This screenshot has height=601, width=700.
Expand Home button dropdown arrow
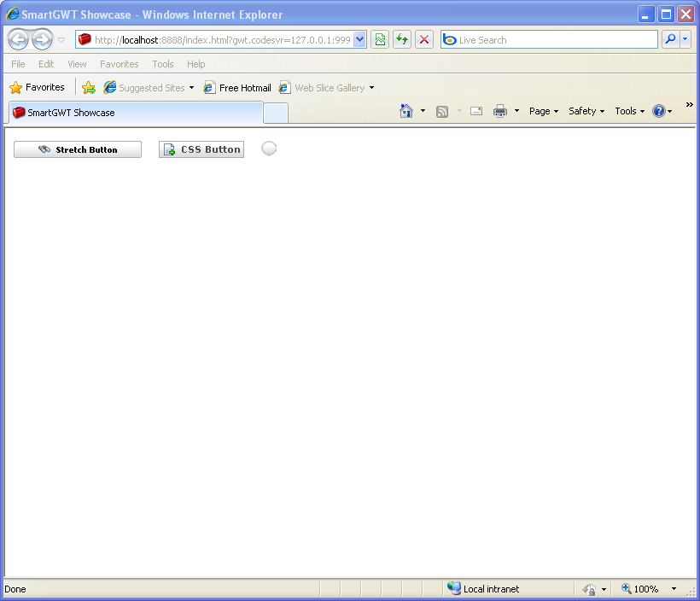pyautogui.click(x=423, y=111)
